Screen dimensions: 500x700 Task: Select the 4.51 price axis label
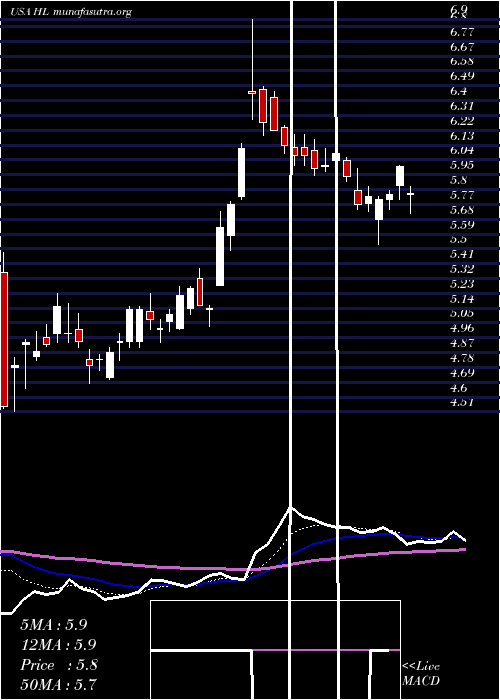tap(462, 402)
